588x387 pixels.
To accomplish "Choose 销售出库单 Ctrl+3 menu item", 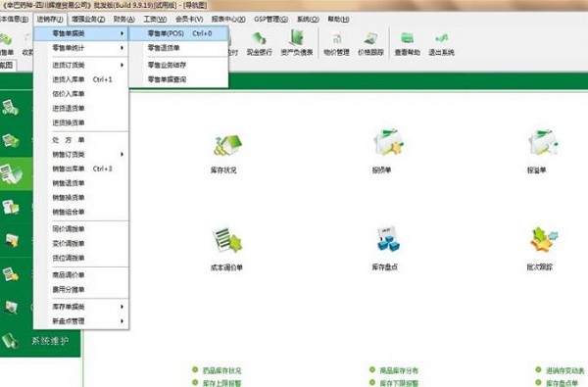I will (81, 169).
